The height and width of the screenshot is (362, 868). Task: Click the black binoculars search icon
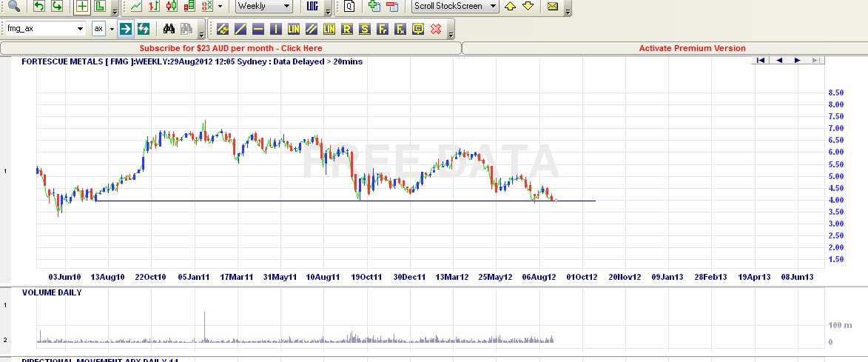[169, 29]
